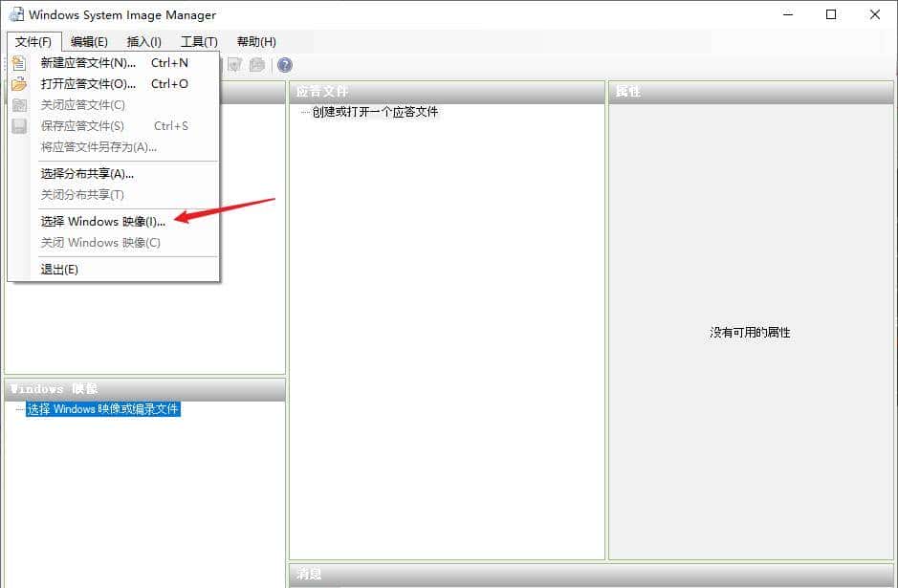Click the save answer file disk icon
Viewport: 898px width, 588px height.
(19, 125)
